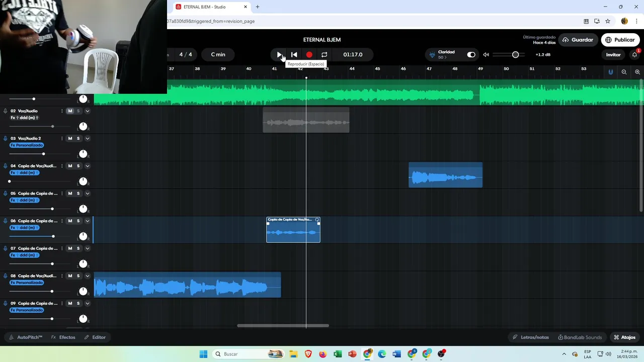
Task: Click the Publicar button
Action: (x=620, y=40)
